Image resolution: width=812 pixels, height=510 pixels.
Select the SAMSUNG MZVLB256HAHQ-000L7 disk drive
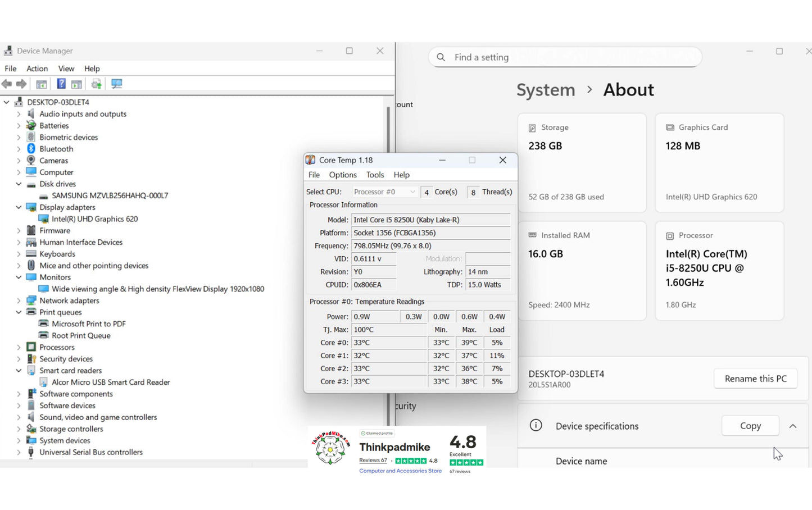(110, 195)
